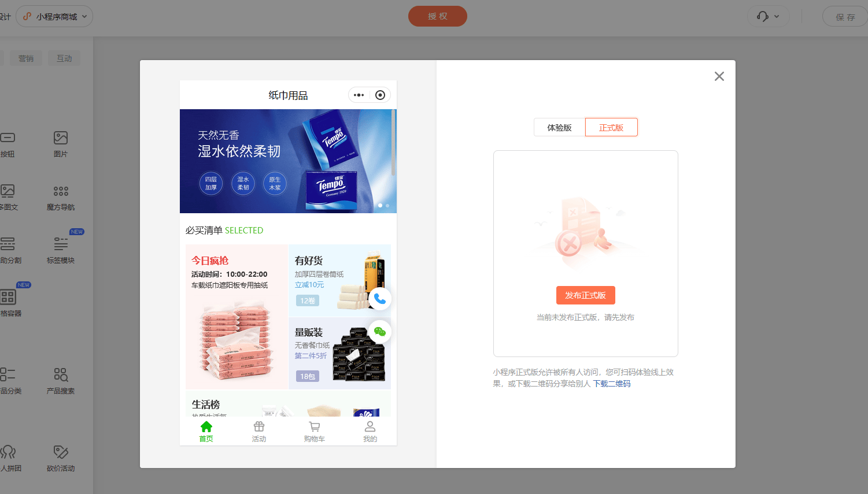
Task: Click the phone preview vertical scrollbar
Action: click(x=393, y=143)
